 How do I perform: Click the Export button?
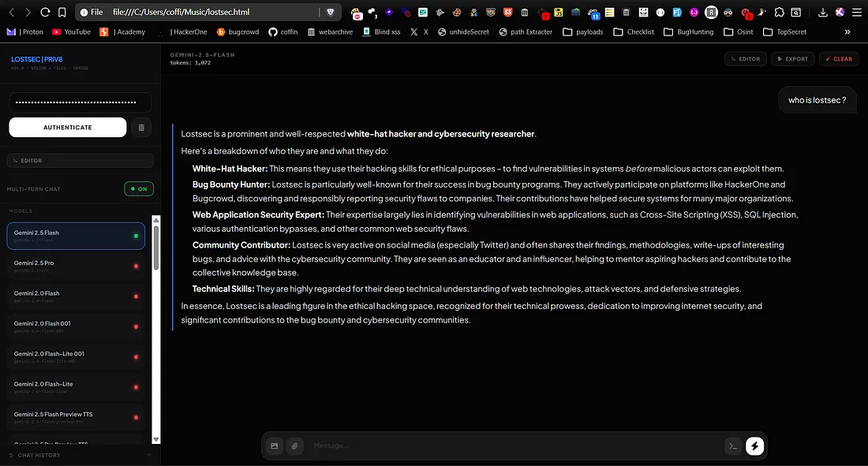(793, 58)
